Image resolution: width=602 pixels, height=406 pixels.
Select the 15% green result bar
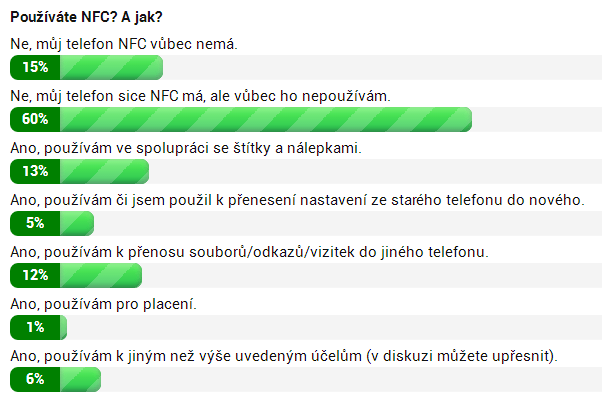coord(86,67)
